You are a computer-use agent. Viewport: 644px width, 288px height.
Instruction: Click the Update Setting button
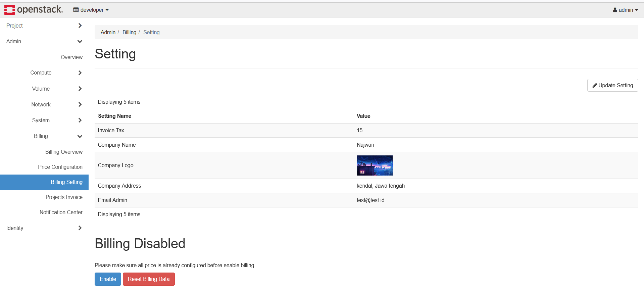click(612, 86)
